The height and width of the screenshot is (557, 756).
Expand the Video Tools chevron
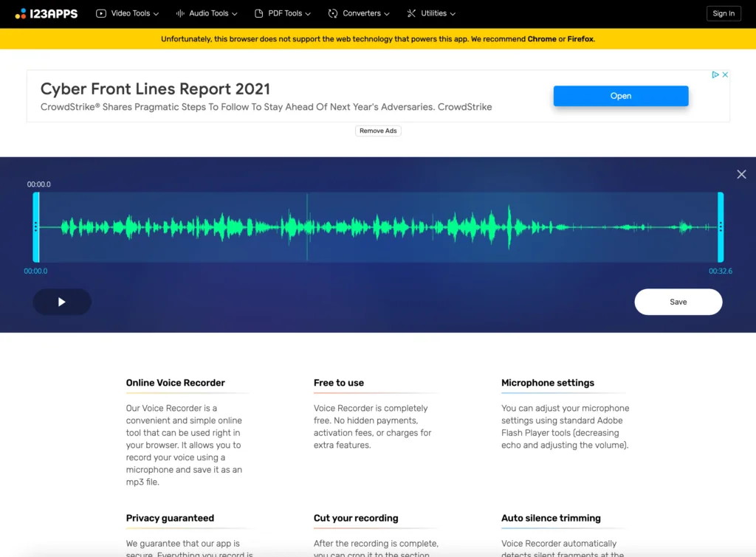tap(156, 14)
